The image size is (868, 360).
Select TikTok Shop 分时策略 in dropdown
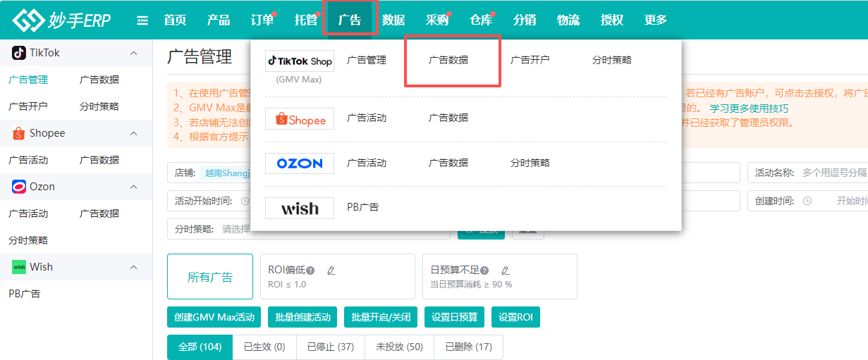pos(612,60)
